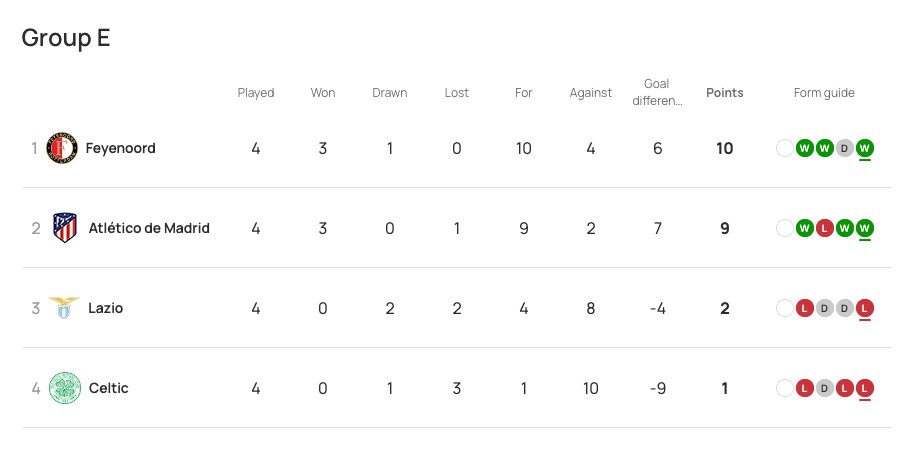This screenshot has width=914, height=451.
Task: Click Celtic's grey draw form badge
Action: [x=825, y=388]
